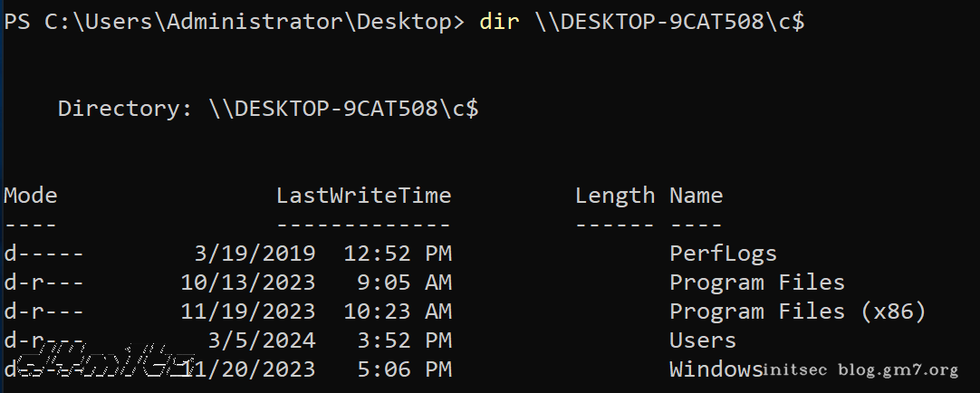Click the 12:52 PM time value
This screenshot has height=393, width=980.
coord(397,254)
